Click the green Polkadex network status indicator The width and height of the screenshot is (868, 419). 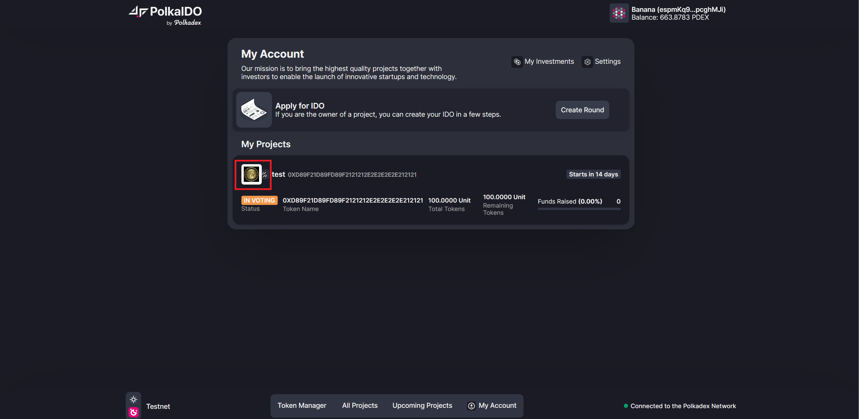626,406
